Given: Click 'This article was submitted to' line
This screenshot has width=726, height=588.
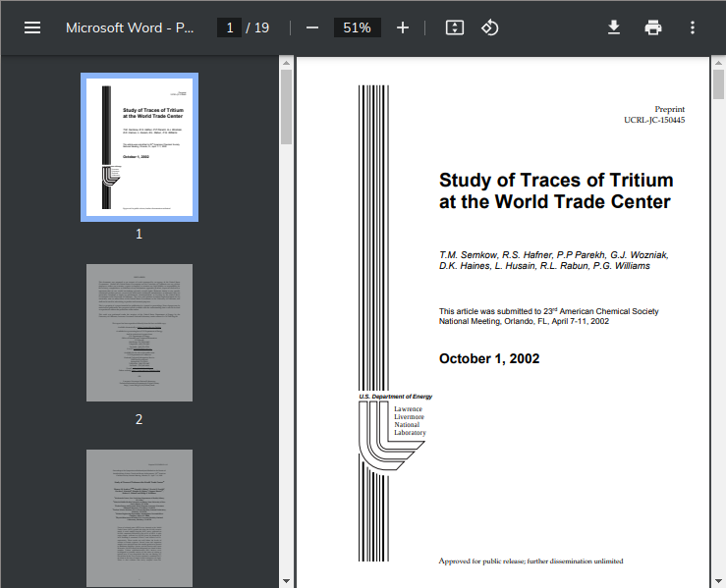Looking at the screenshot, I should point(548,311).
